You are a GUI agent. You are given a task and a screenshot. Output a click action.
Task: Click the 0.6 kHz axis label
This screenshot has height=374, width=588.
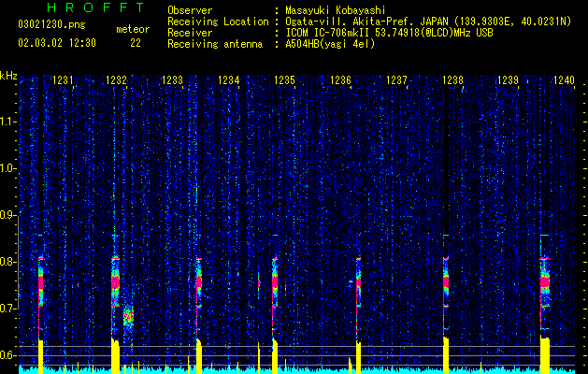[8, 355]
